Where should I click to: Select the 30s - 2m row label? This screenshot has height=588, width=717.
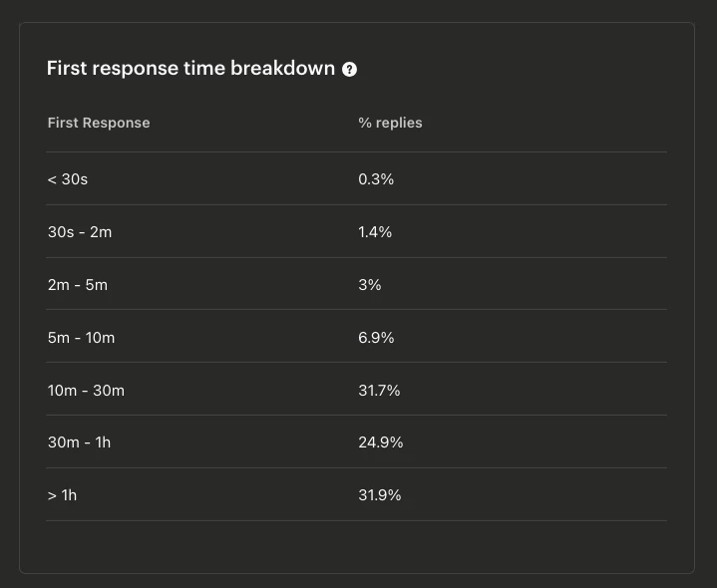click(80, 232)
